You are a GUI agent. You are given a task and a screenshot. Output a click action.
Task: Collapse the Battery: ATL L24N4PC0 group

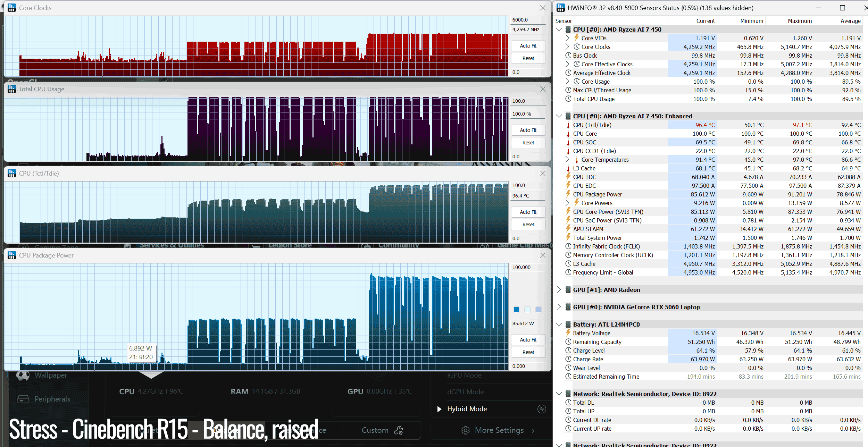coord(559,324)
